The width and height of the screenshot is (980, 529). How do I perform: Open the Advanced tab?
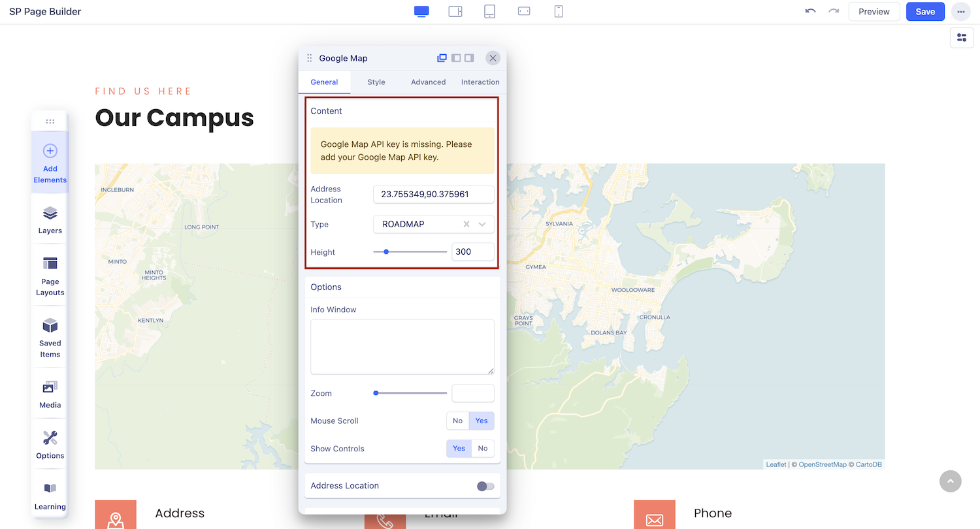point(428,82)
